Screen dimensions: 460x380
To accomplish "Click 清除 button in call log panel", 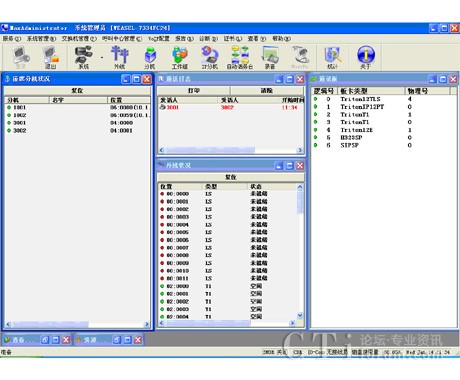I will 267,90.
